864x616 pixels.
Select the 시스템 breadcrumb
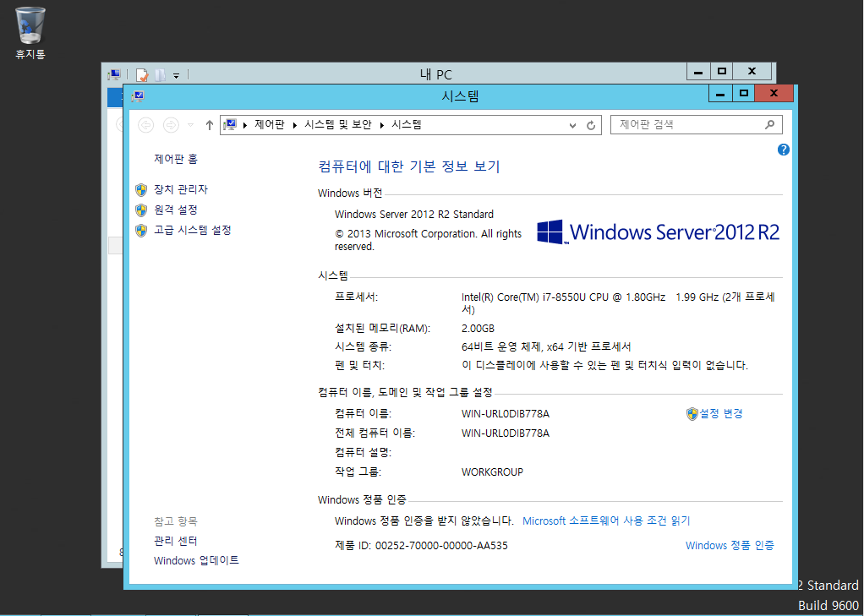click(407, 124)
